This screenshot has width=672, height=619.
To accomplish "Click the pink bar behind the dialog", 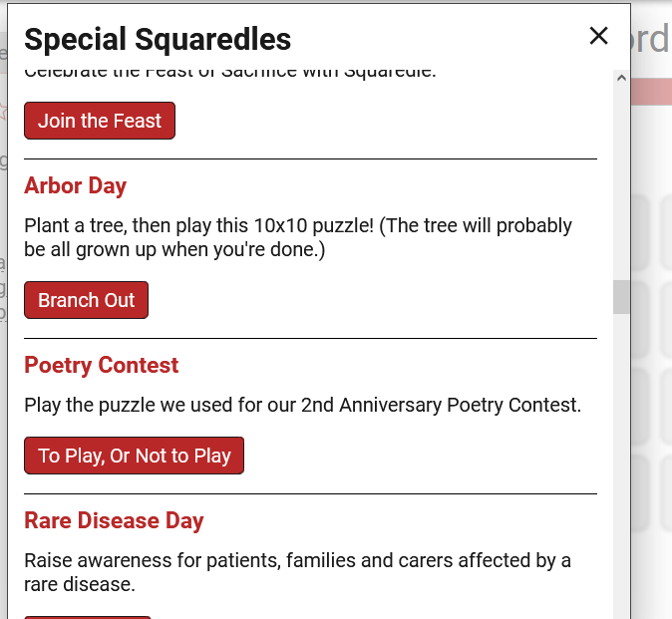I will 651,92.
